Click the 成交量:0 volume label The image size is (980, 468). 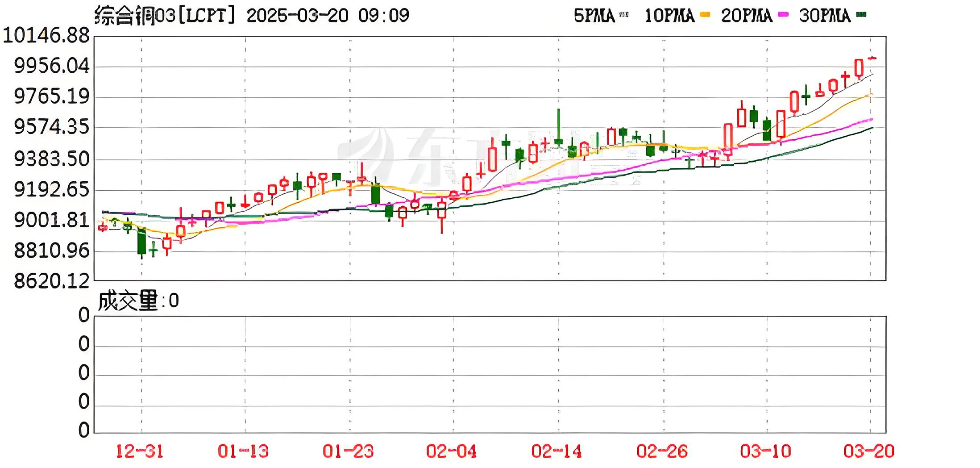point(138,301)
